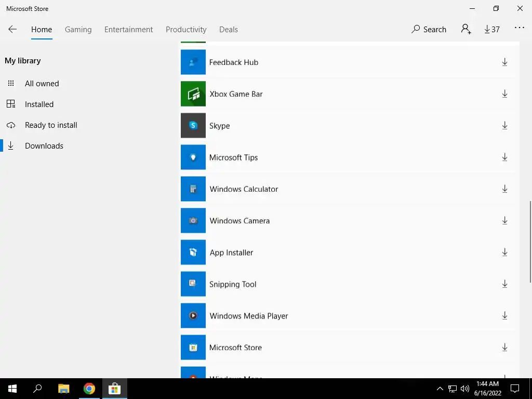
Task: Switch to the Gaming tab
Action: [78, 30]
